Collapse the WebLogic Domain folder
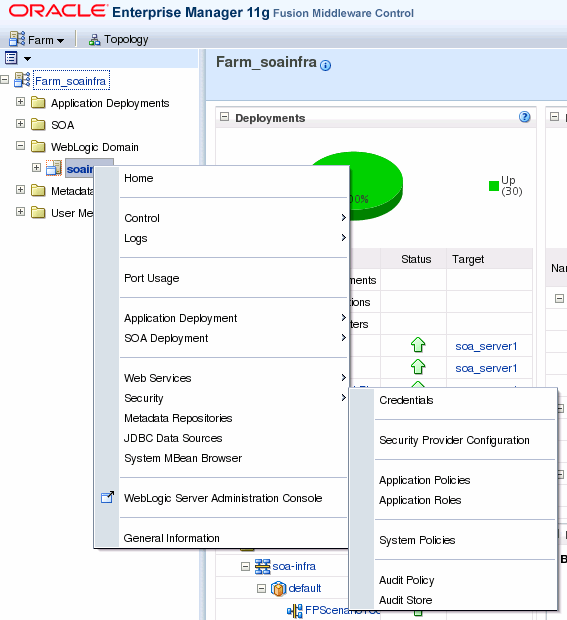This screenshot has height=620, width=567. coord(20,146)
